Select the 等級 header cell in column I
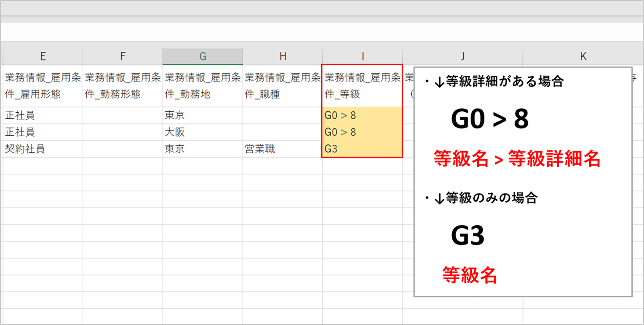This screenshot has width=644, height=325. pyautogui.click(x=363, y=86)
